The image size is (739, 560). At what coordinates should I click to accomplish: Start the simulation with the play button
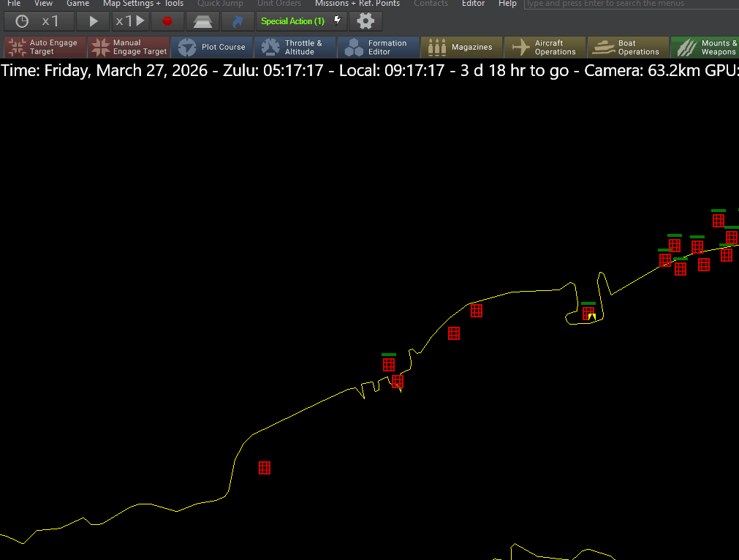[93, 21]
